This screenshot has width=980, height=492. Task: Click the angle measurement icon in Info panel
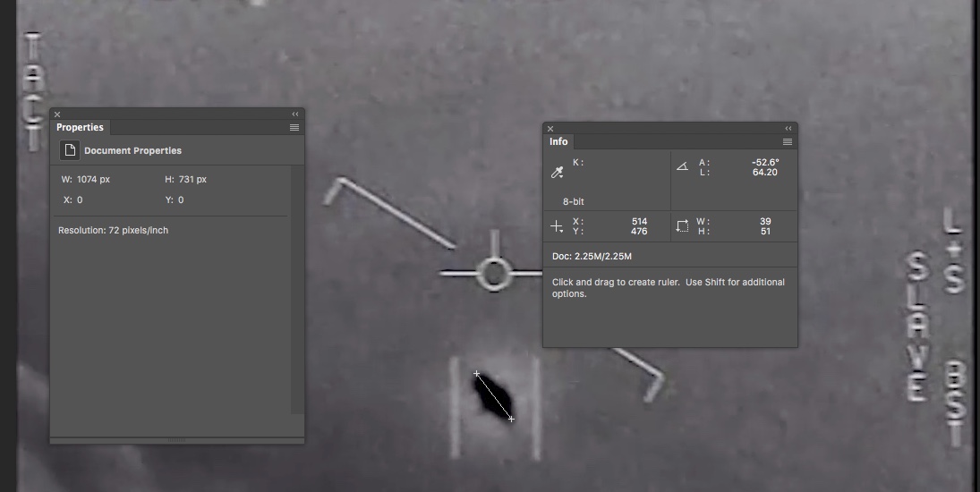pos(683,166)
